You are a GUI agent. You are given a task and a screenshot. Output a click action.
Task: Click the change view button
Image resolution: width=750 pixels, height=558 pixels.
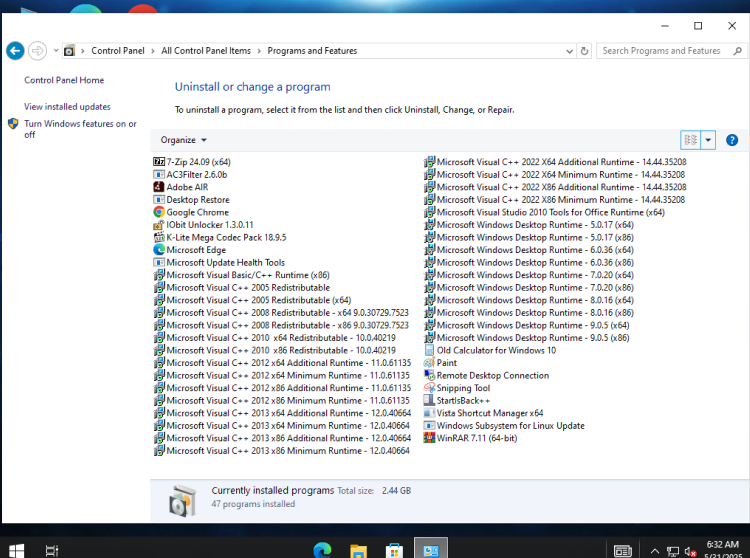(x=690, y=140)
